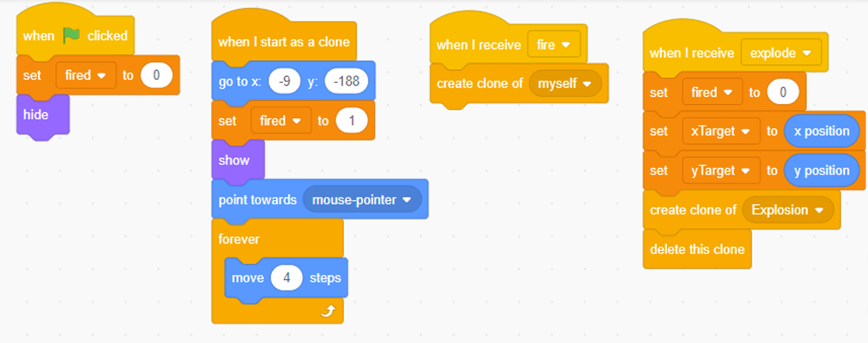Click the x value -9 input field
This screenshot has width=868, height=343.
point(284,82)
